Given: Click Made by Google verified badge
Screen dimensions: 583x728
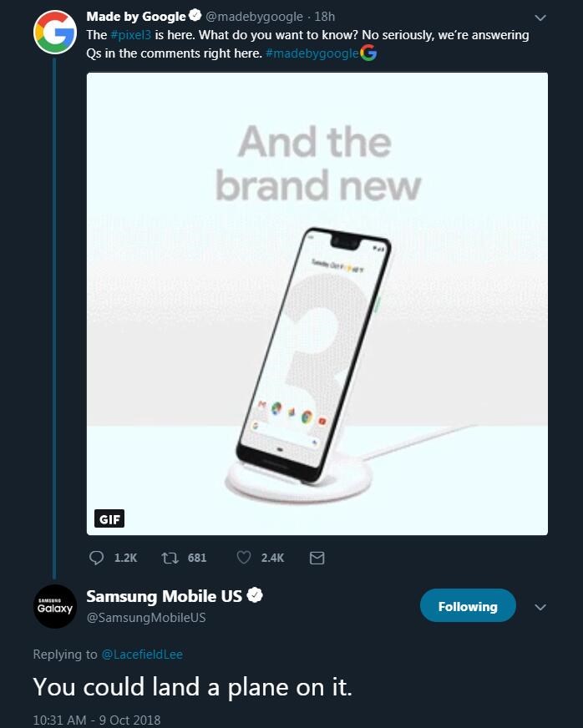Looking at the screenshot, I should (x=195, y=15).
